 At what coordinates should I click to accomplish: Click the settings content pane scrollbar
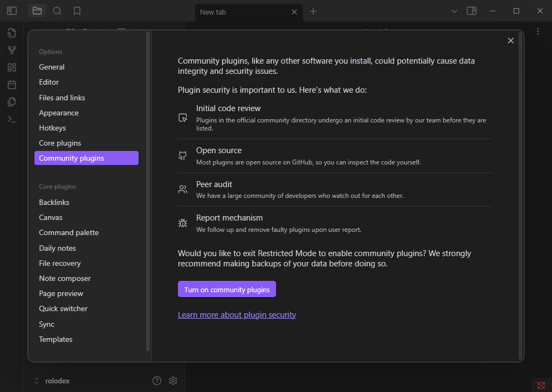pyautogui.click(x=521, y=196)
